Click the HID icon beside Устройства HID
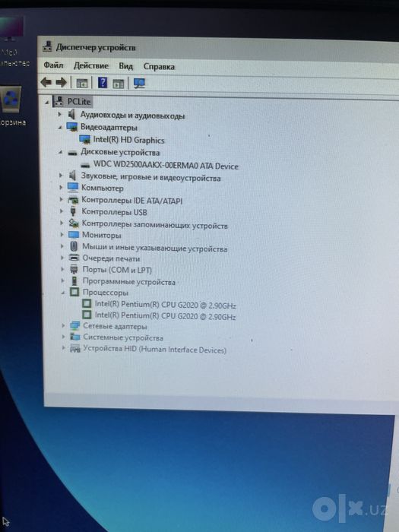Viewport: 399px width, 532px height. pos(75,348)
